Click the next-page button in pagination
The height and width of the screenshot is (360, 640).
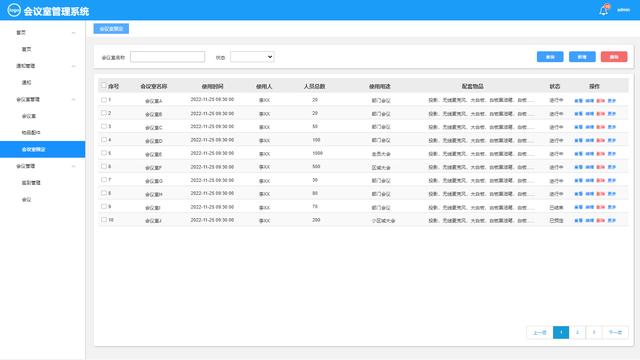(x=615, y=332)
